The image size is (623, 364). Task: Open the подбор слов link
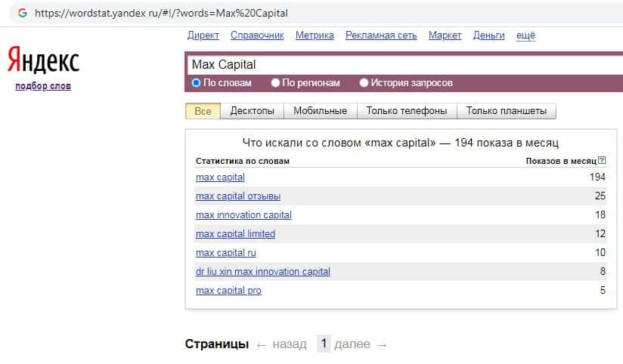point(43,86)
